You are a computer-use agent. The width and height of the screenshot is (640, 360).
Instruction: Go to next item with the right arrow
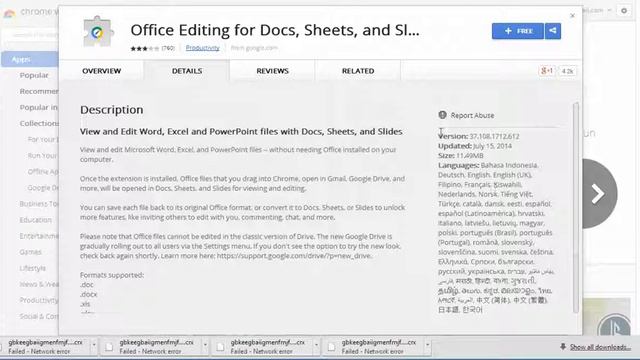click(x=599, y=193)
